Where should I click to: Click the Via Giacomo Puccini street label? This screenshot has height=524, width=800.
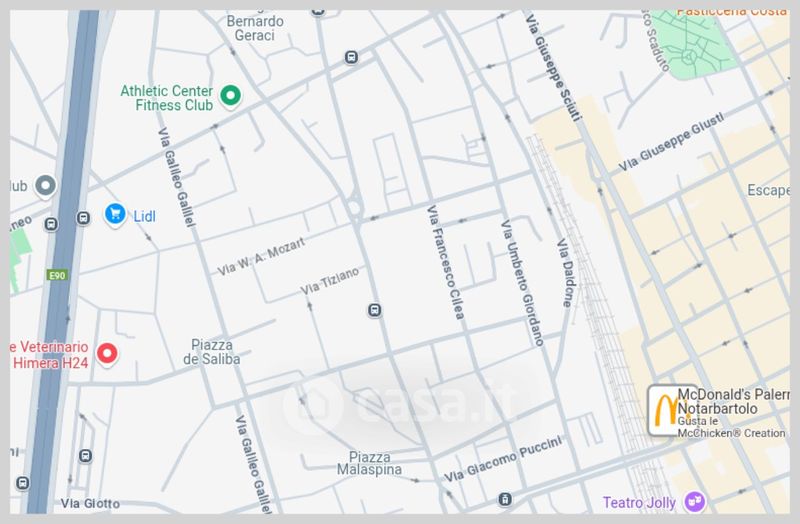pos(503,459)
